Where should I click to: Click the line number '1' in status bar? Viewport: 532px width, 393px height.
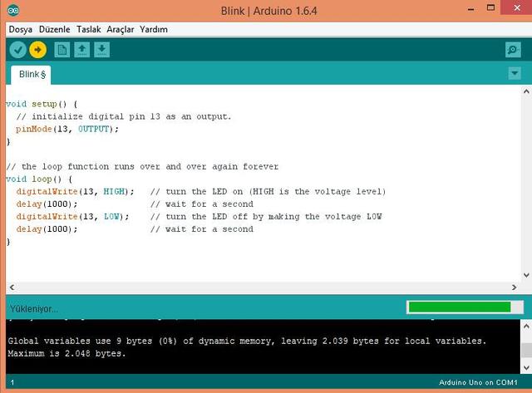point(12,383)
